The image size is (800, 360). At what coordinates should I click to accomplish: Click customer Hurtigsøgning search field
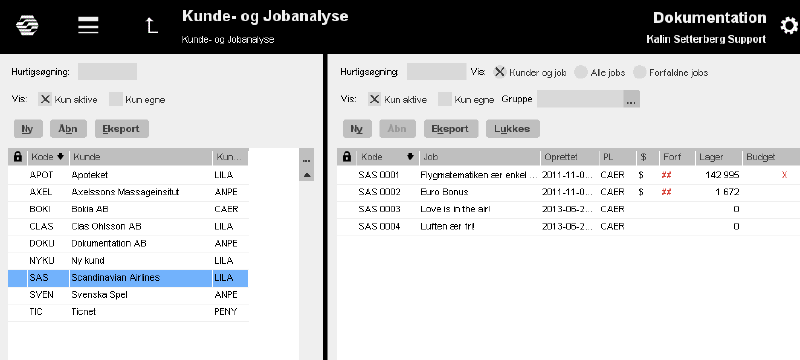pos(108,72)
